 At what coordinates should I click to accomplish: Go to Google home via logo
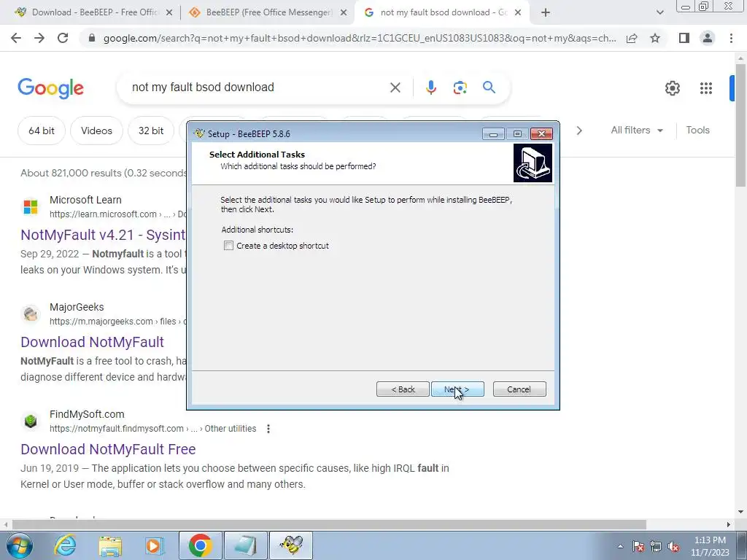click(x=50, y=88)
